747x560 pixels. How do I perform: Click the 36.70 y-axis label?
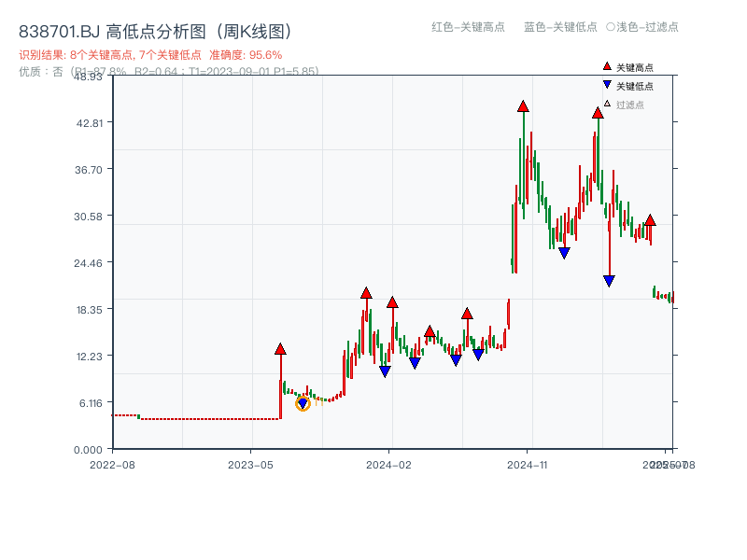89,170
